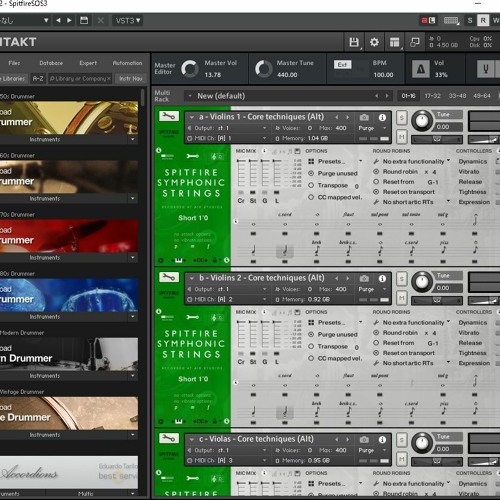Click the Kontakt save (floppy disk) icon
This screenshot has width=500, height=500.
pos(354,42)
